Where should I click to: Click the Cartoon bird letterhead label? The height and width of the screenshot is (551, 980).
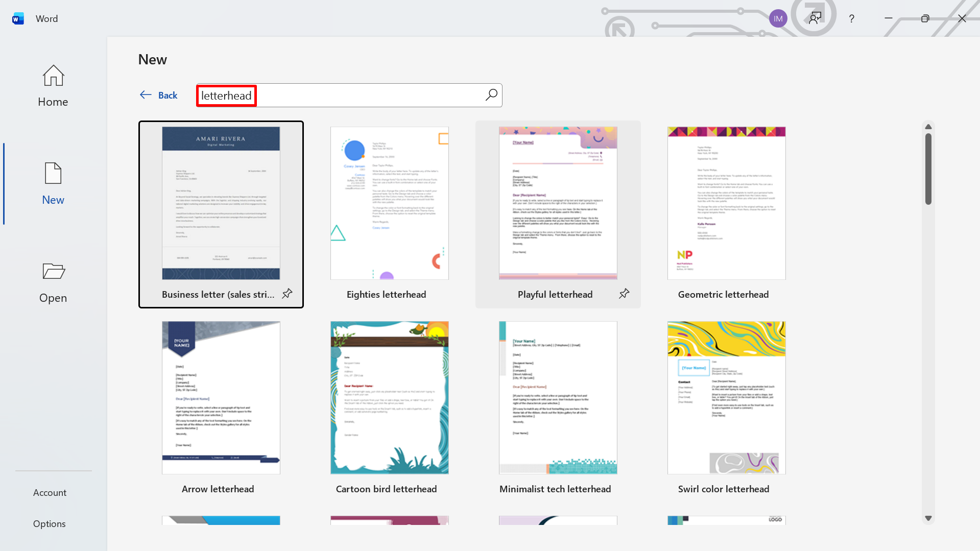tap(387, 489)
